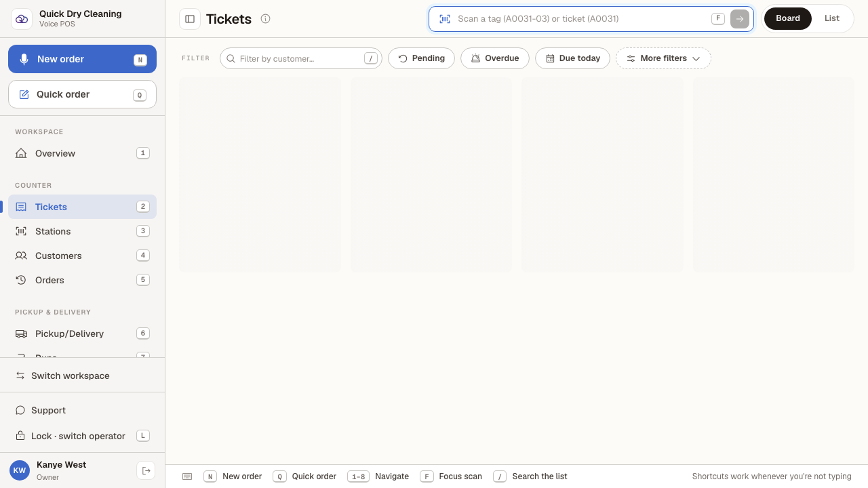Open Stations from the sidebar
This screenshot has width=868, height=488.
[x=82, y=231]
